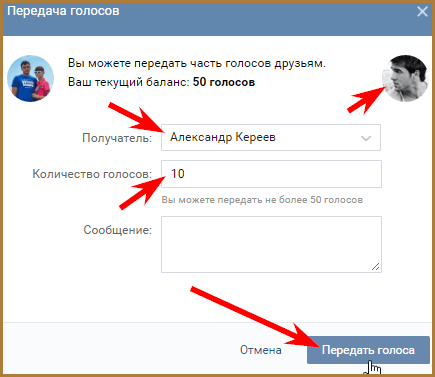Click the Передать голоса button
435x377 pixels.
[x=368, y=350]
